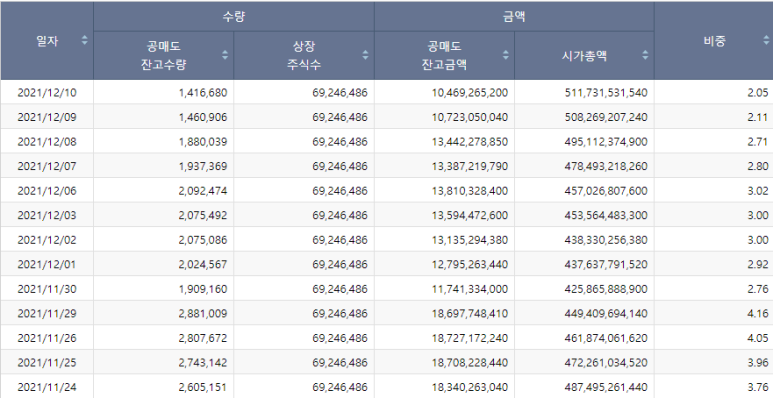Image resolution: width=773 pixels, height=398 pixels.
Task: Click short balance quantity 1,880,039
Action: coord(203,142)
